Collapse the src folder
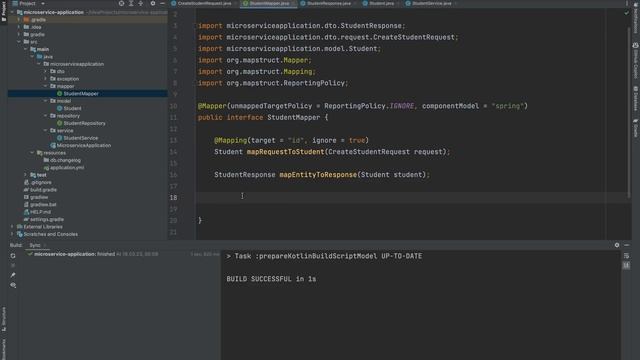Screen dimensions: 640x360 pos(19,42)
